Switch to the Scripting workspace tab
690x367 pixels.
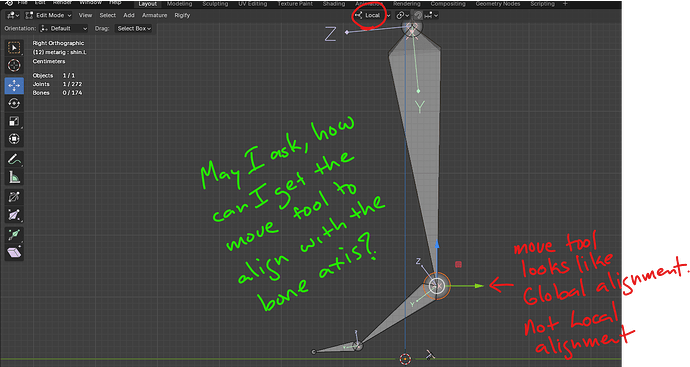[x=542, y=4]
